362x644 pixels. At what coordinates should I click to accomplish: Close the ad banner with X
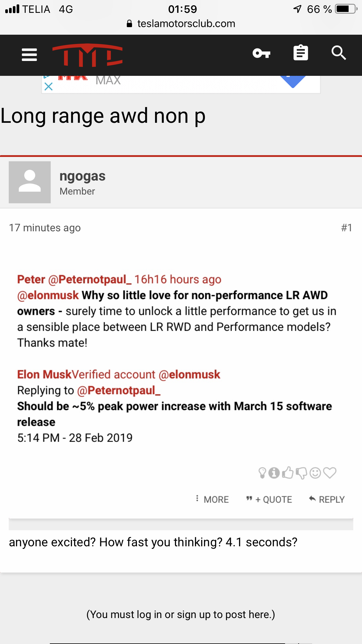click(x=48, y=87)
